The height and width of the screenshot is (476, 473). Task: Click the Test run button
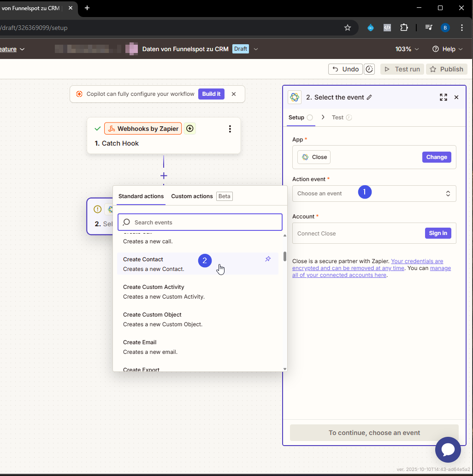(402, 69)
